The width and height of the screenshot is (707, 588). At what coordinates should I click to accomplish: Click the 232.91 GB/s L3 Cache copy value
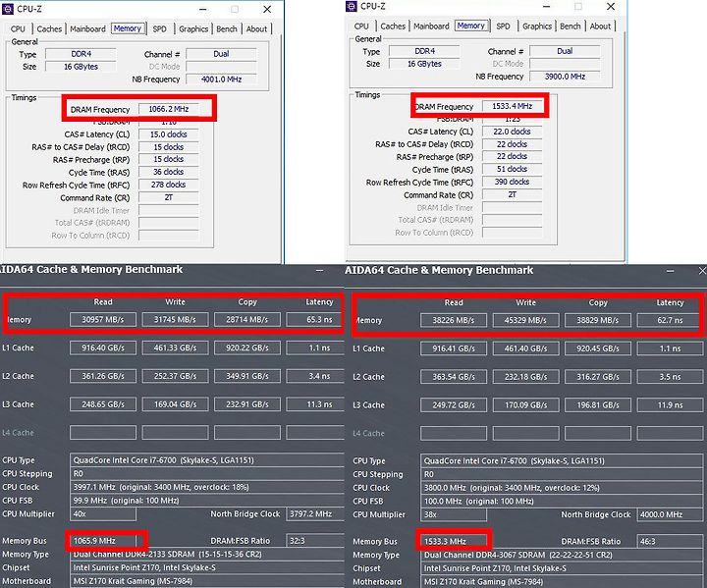coord(247,404)
